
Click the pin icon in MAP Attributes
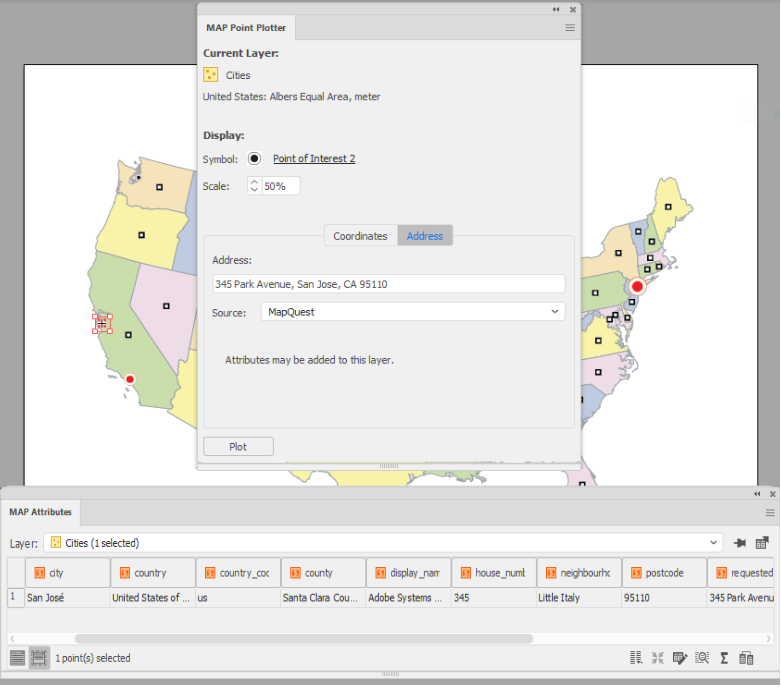(x=740, y=543)
